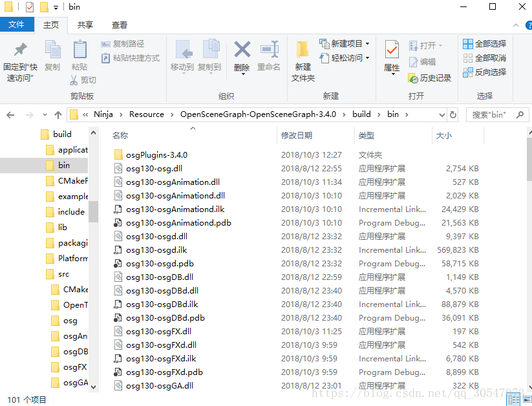This screenshot has height=406, width=532.
Task: Open the Move to menu
Action: pyautogui.click(x=182, y=56)
